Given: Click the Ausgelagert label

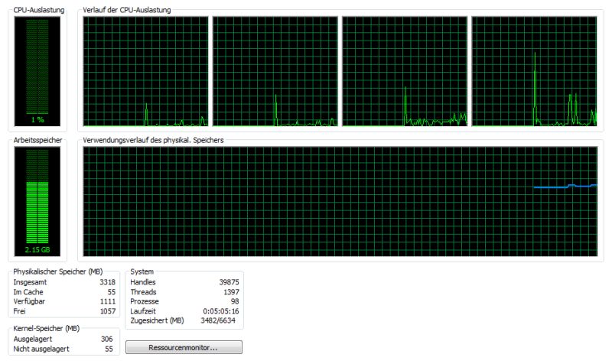Looking at the screenshot, I should pyautogui.click(x=32, y=339).
